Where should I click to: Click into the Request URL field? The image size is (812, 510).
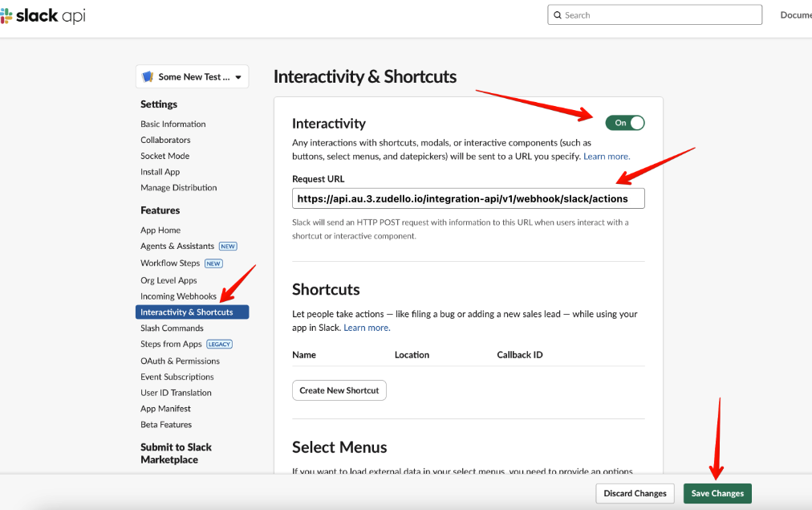[x=468, y=198]
